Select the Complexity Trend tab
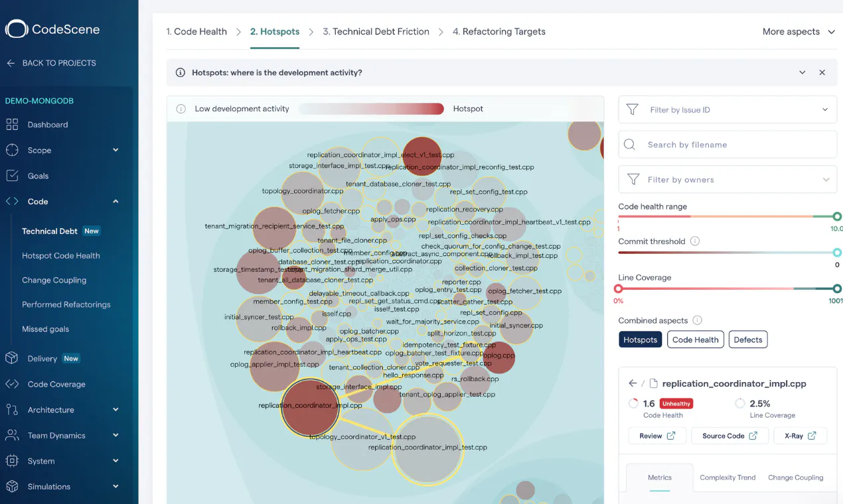Viewport: 843px width, 504px height. tap(728, 477)
